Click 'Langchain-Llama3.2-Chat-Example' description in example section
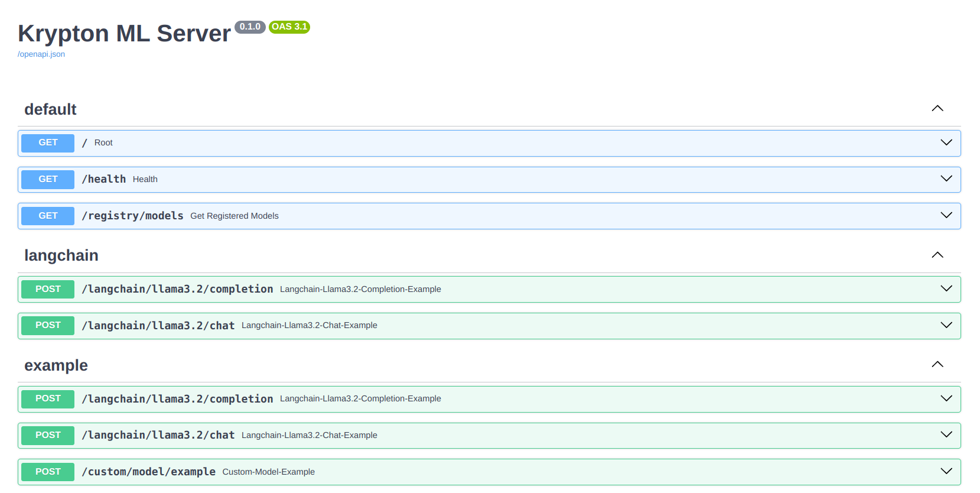The height and width of the screenshot is (493, 980). coord(310,436)
